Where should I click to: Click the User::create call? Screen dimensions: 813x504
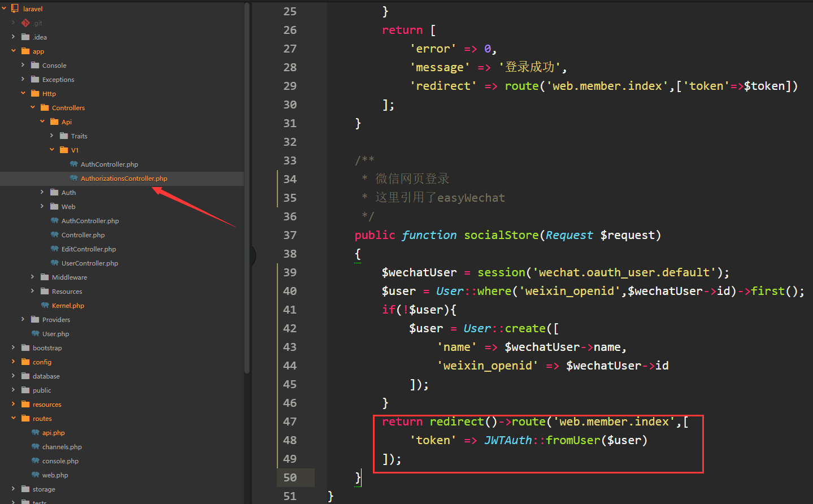[505, 328]
